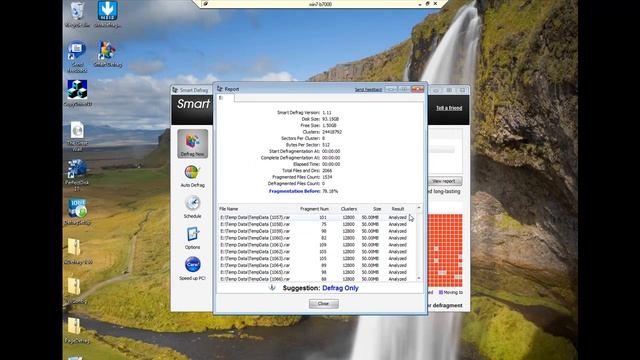640x360 pixels.
Task: Click the red disk map in Smart Defrag
Action: pos(445,250)
